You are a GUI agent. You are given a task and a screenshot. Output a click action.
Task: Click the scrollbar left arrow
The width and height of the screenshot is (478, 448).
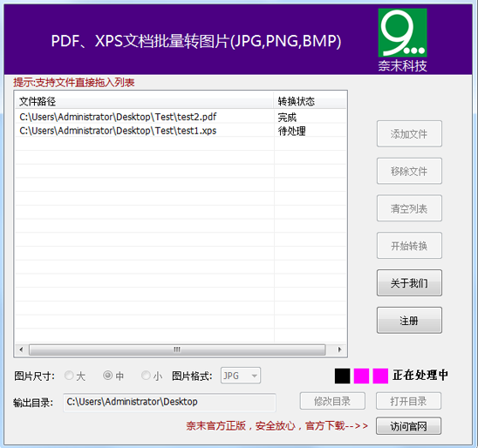pyautogui.click(x=21, y=350)
